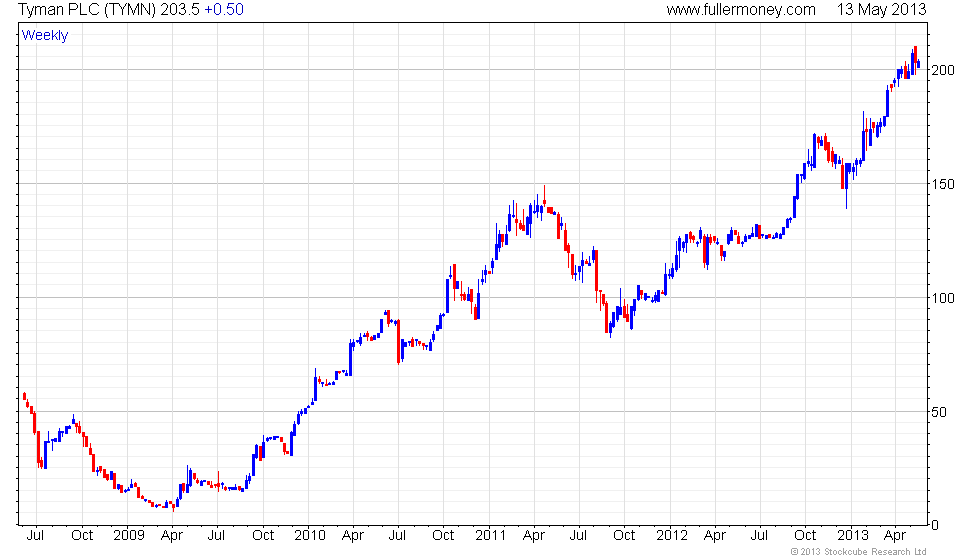Click the '© 2013 Stockcube Research Ltd' text
This screenshot has height=560, width=980.
pyautogui.click(x=858, y=551)
